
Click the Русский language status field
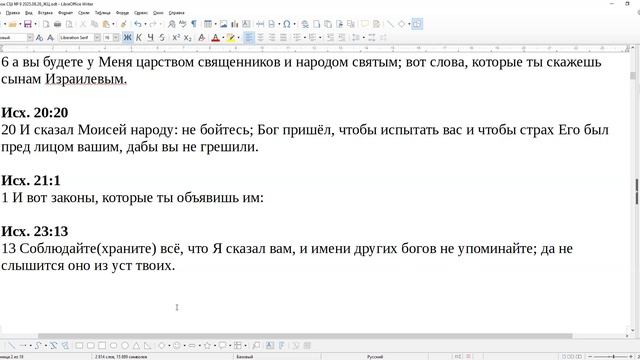pos(375,357)
